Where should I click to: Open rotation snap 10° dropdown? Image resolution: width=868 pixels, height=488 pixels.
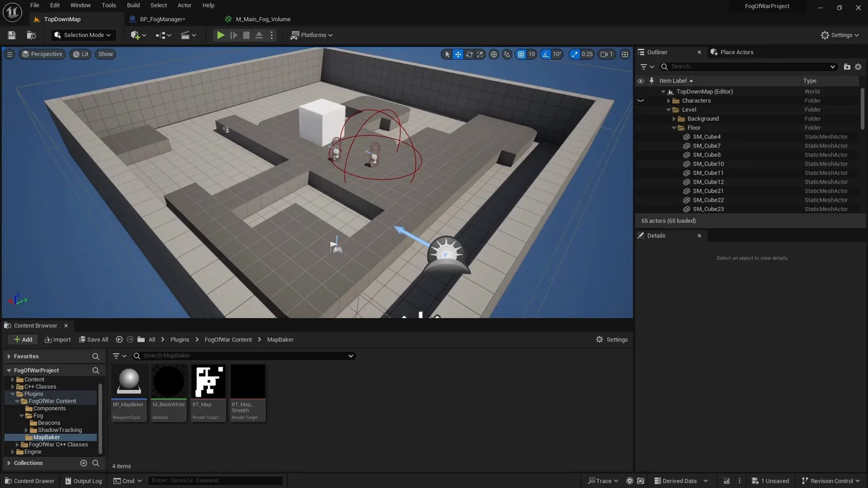point(557,54)
